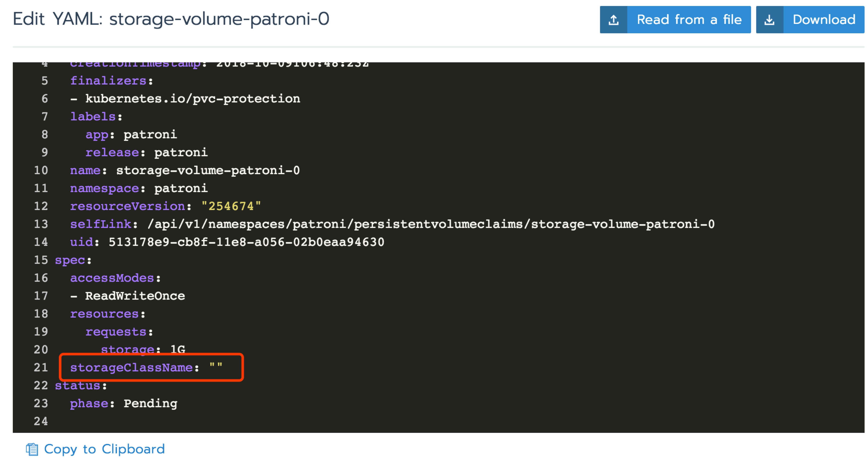
Task: Click the download arrow icon beside Download
Action: (769, 20)
